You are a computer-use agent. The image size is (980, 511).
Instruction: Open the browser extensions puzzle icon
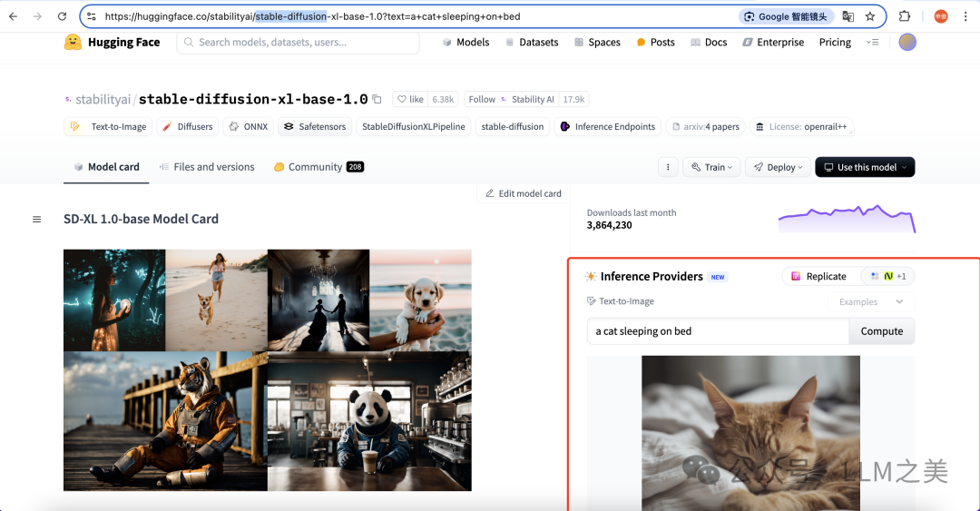click(905, 16)
